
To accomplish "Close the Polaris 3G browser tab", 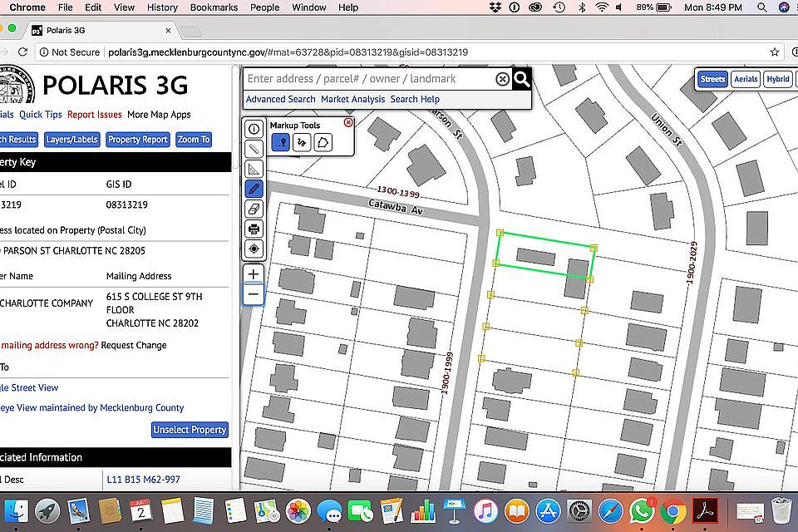I will 168,31.
